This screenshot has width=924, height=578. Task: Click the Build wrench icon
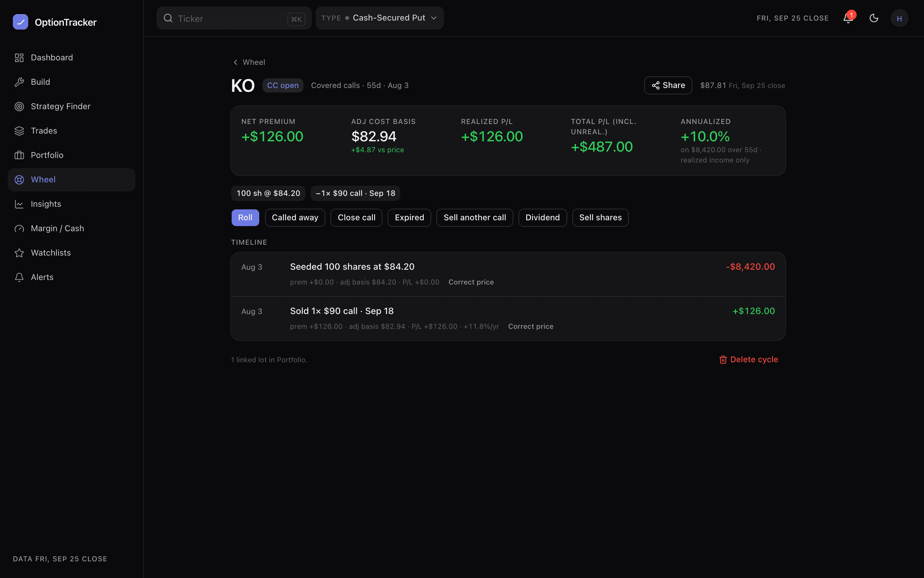pos(19,82)
